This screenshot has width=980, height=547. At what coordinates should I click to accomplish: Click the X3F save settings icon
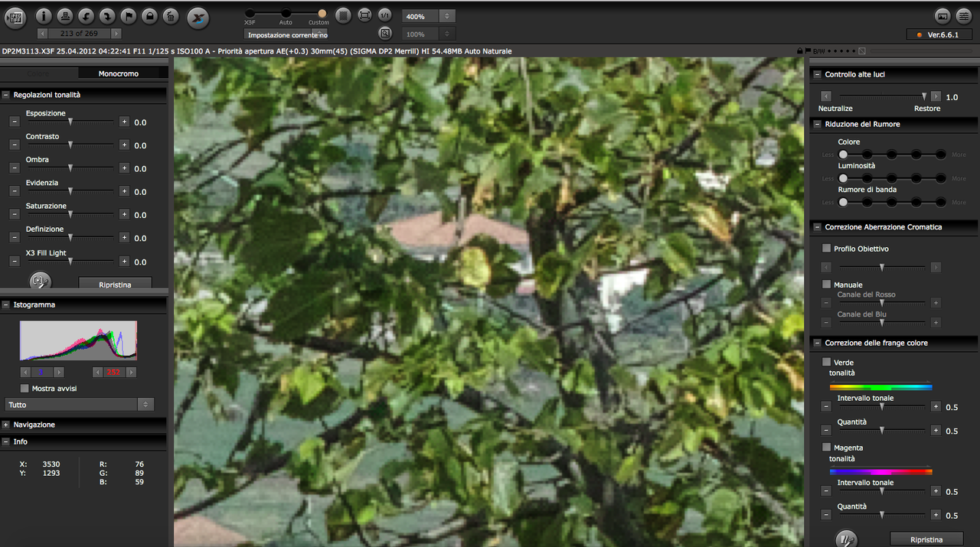(x=198, y=17)
